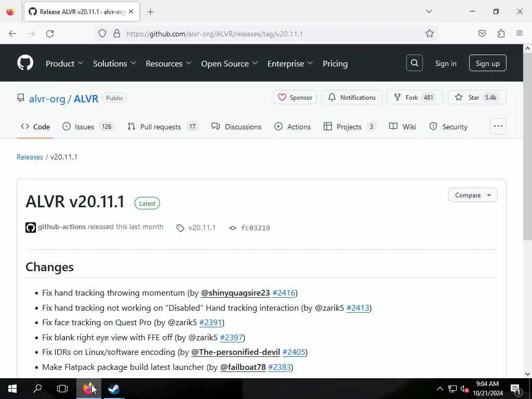This screenshot has width=532, height=399.
Task: Open the GitHub logo home link
Action: [x=25, y=63]
